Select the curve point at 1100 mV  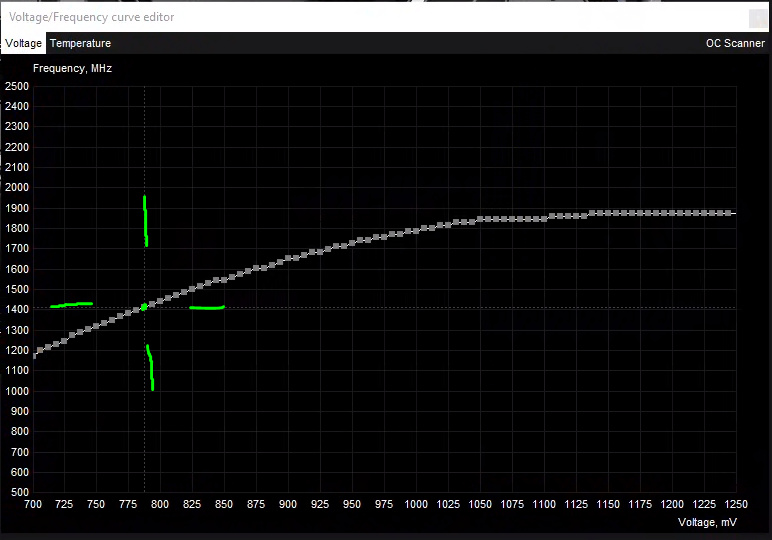(544, 219)
